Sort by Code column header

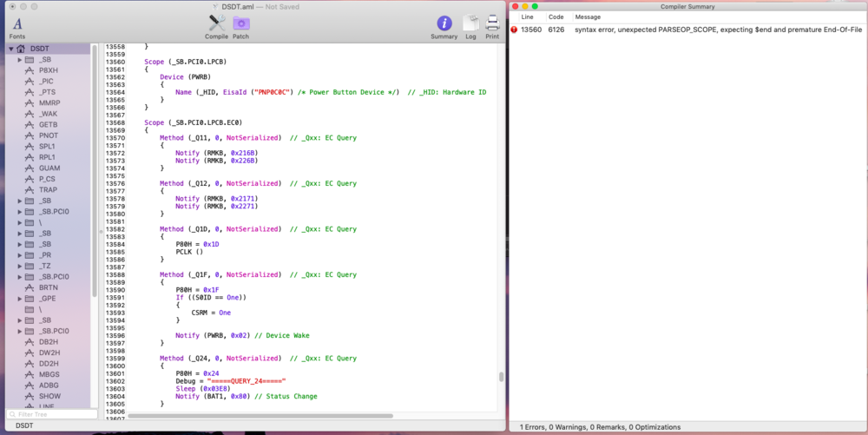tap(556, 16)
